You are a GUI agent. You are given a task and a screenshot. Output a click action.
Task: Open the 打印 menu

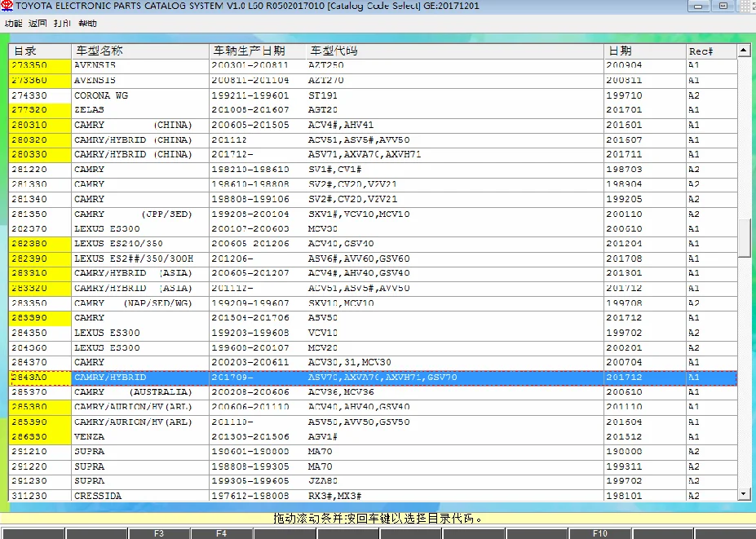tap(62, 23)
